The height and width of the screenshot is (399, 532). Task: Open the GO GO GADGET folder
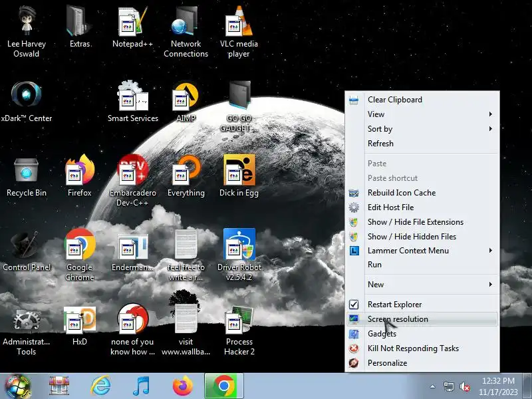click(x=239, y=106)
